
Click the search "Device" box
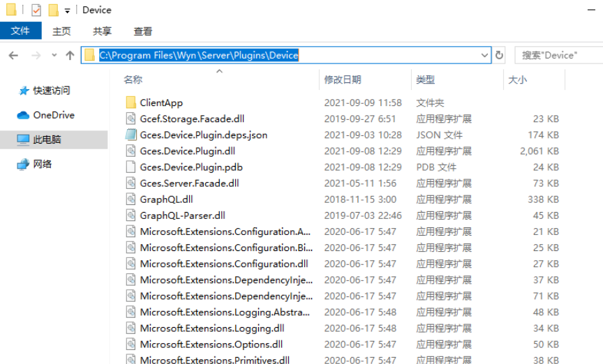(559, 55)
